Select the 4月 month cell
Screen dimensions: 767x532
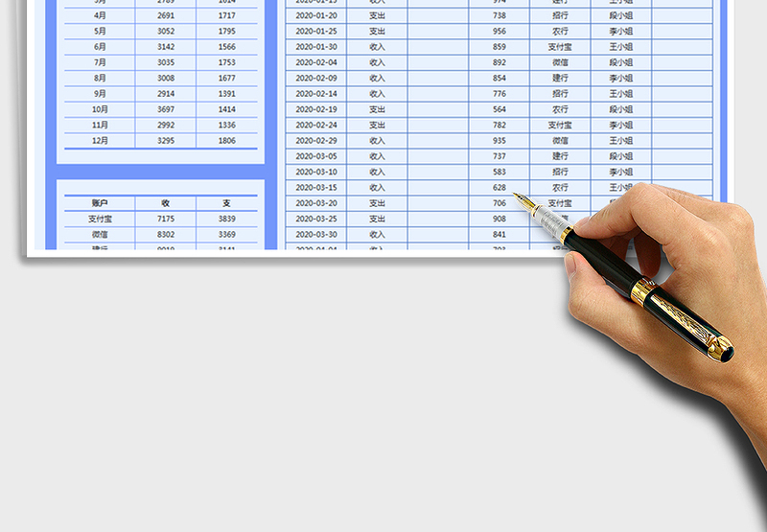tap(100, 15)
